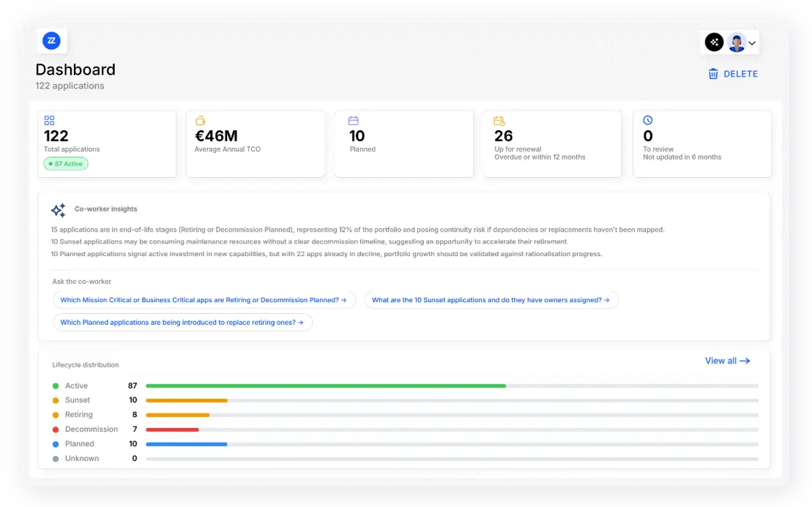
Task: Open the €46M Average Annual TCO card
Action: tap(256, 144)
